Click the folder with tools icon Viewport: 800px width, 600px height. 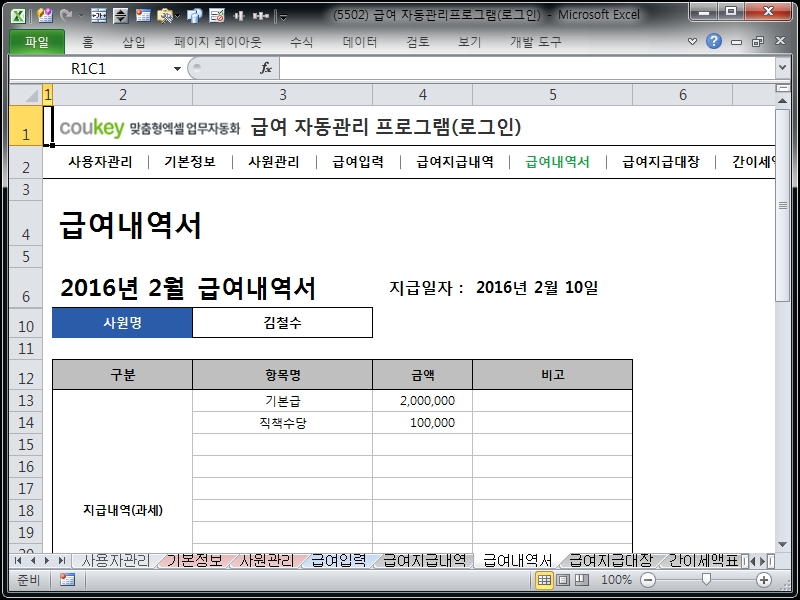pos(164,16)
